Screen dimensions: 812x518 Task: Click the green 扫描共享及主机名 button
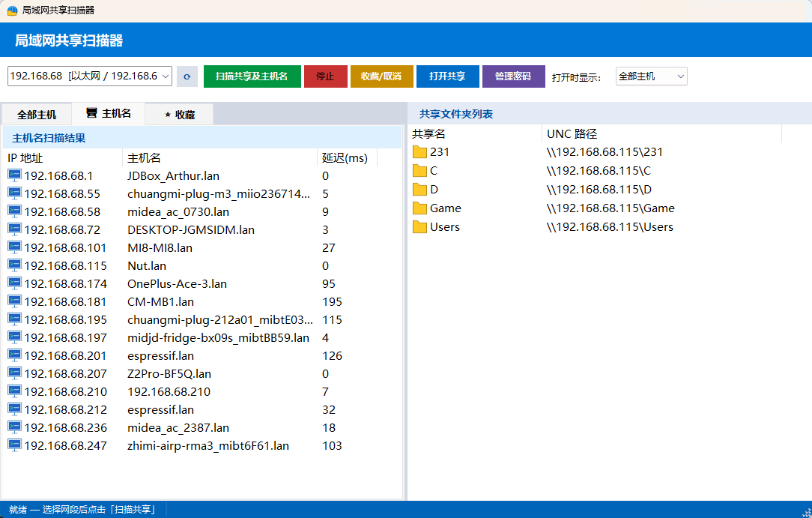click(252, 76)
